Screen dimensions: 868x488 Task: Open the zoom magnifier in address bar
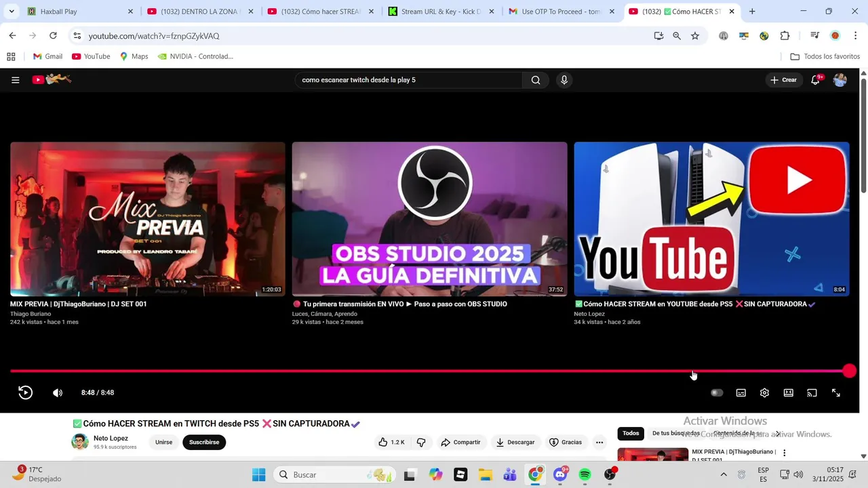(677, 36)
